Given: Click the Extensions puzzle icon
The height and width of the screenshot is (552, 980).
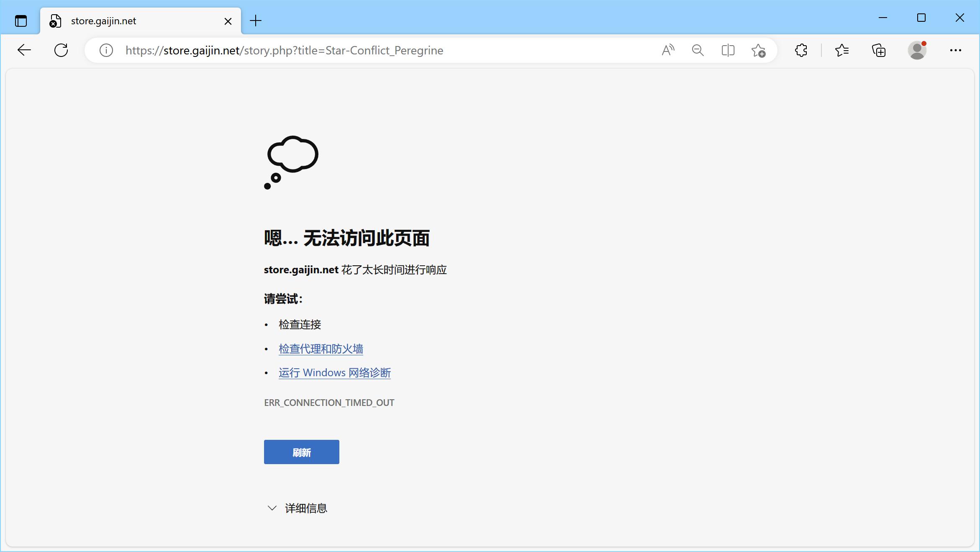Looking at the screenshot, I should [801, 50].
